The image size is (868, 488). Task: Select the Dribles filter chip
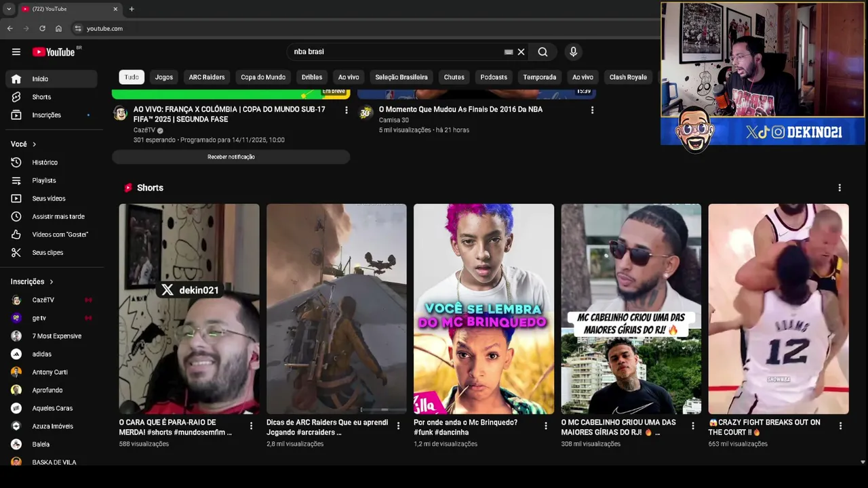[312, 77]
